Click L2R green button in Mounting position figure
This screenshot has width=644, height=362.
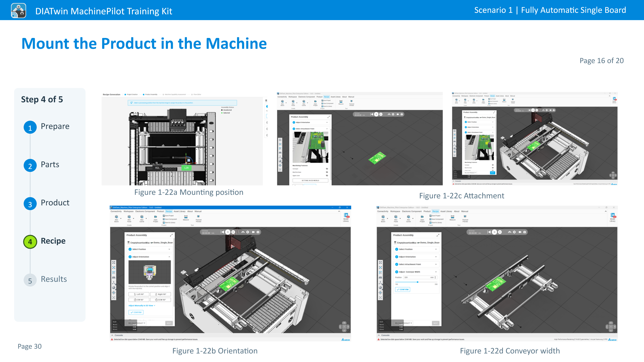point(186,168)
